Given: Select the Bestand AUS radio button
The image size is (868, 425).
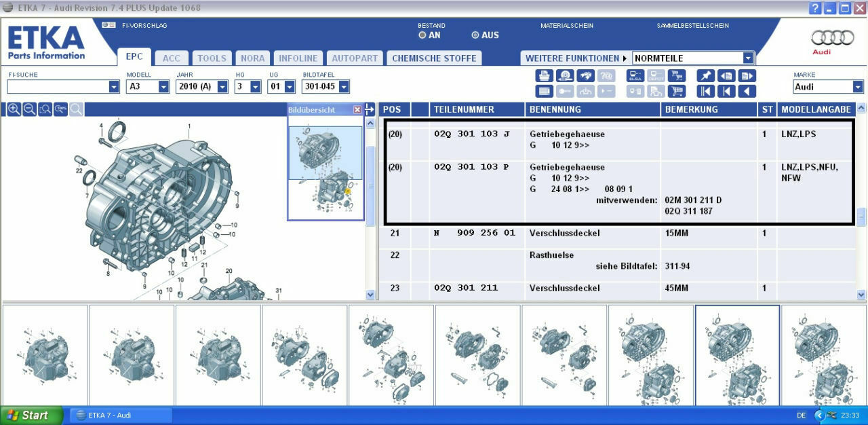Looking at the screenshot, I should click(x=475, y=35).
